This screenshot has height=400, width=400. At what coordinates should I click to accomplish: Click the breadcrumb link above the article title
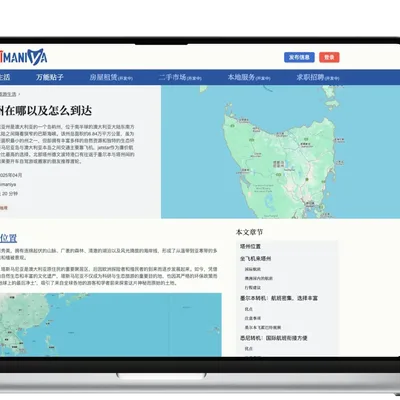point(8,94)
